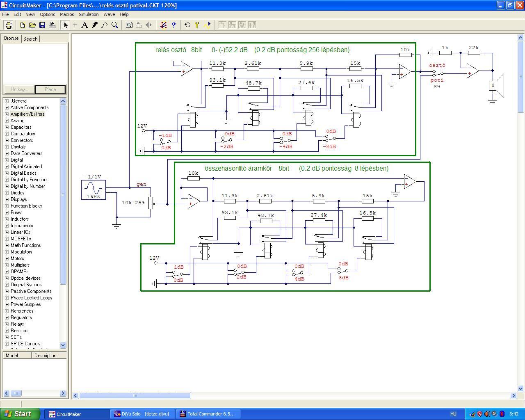This screenshot has width=525, height=420.
Task: Open the Wave menu
Action: [x=109, y=14]
